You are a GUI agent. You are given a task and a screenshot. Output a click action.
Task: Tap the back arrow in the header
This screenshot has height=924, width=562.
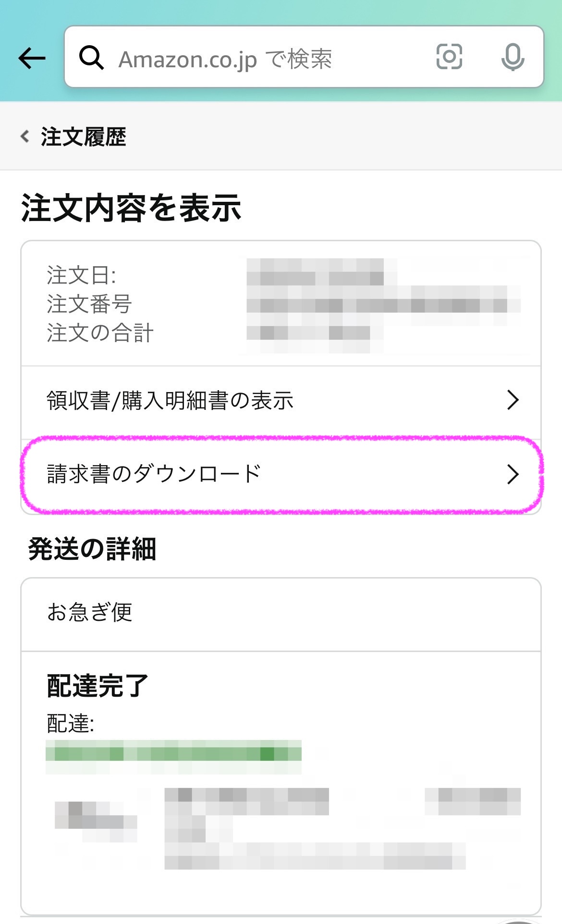click(32, 58)
